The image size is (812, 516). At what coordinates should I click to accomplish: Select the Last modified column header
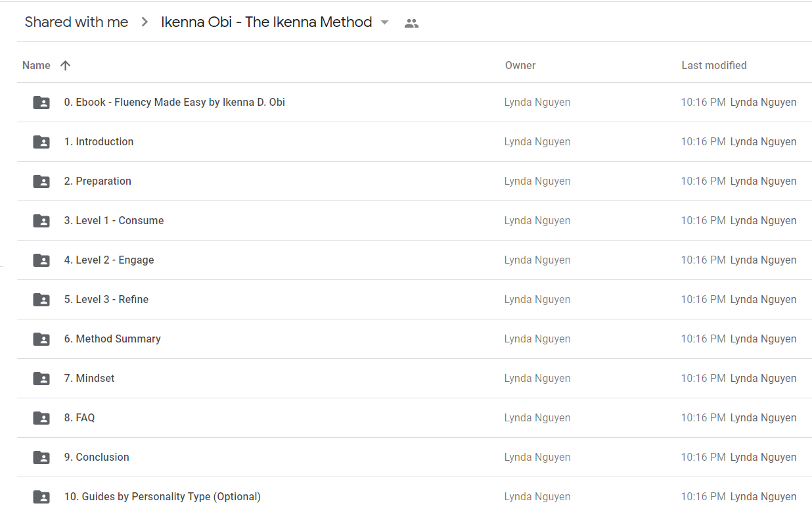click(714, 65)
